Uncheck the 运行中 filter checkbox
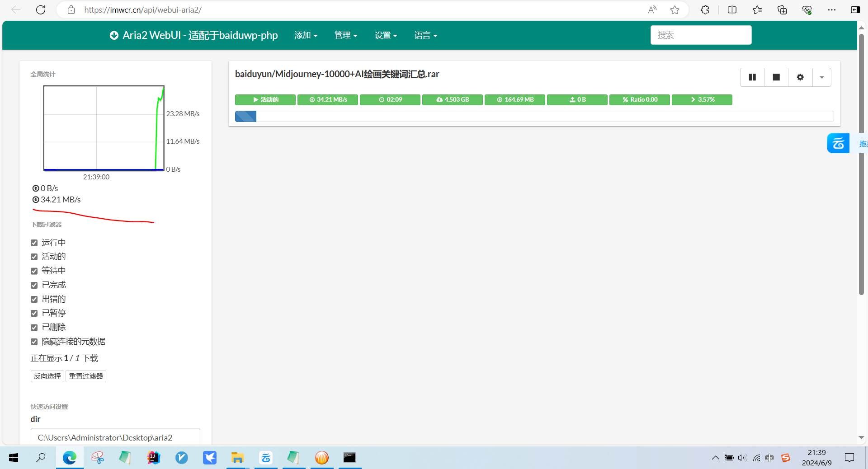This screenshot has height=469, width=868. (34, 243)
